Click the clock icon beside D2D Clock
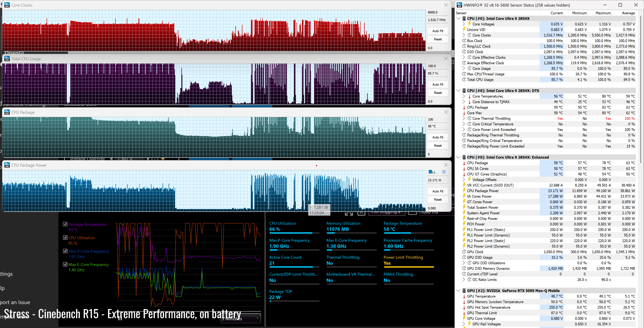Image resolution: width=644 pixels, height=328 pixels. point(464,52)
